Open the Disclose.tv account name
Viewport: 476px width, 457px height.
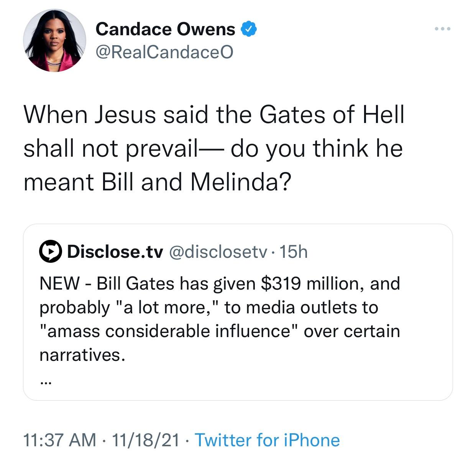pos(115,252)
